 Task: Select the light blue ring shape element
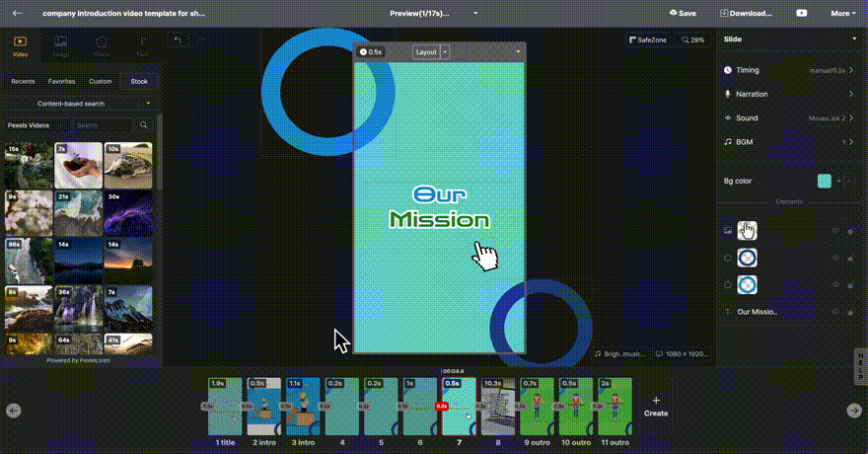tap(747, 284)
